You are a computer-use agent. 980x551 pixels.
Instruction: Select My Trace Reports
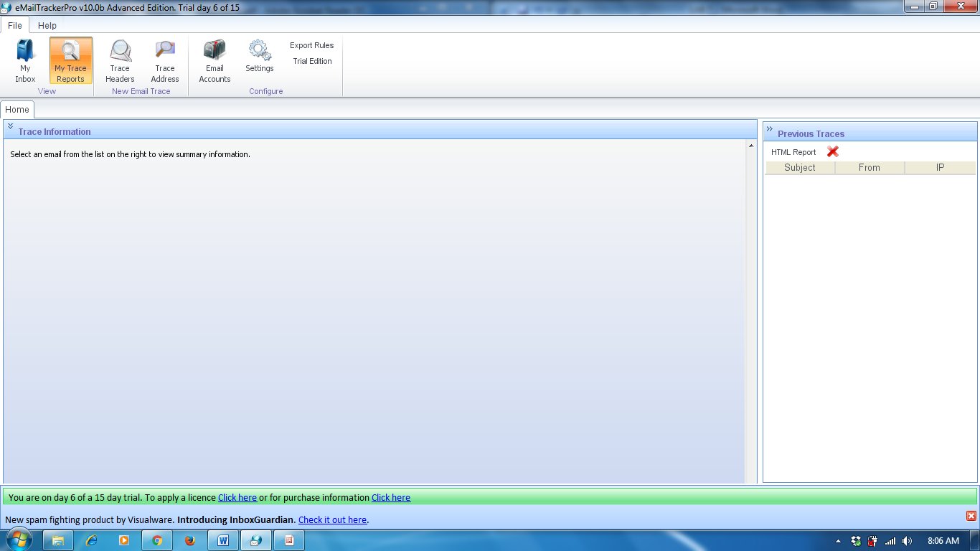pyautogui.click(x=70, y=60)
